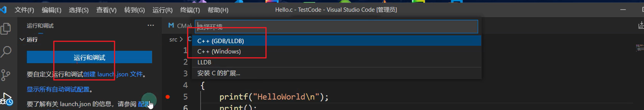Open the Run and Debug panel more actions
This screenshot has width=644, height=110.
point(151,25)
